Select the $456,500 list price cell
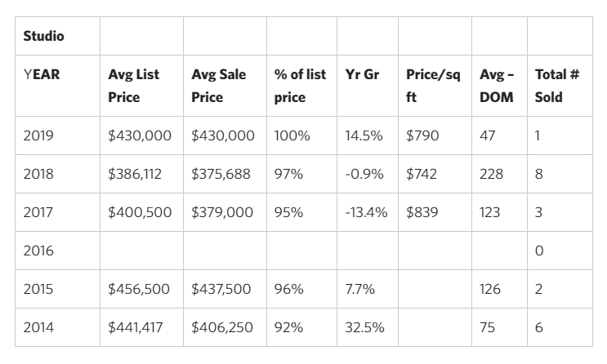 (140, 289)
